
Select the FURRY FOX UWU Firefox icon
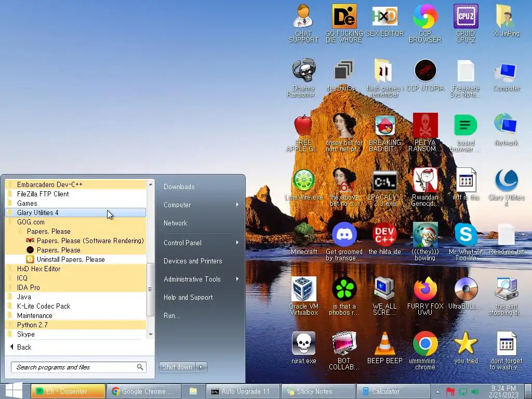tap(425, 297)
